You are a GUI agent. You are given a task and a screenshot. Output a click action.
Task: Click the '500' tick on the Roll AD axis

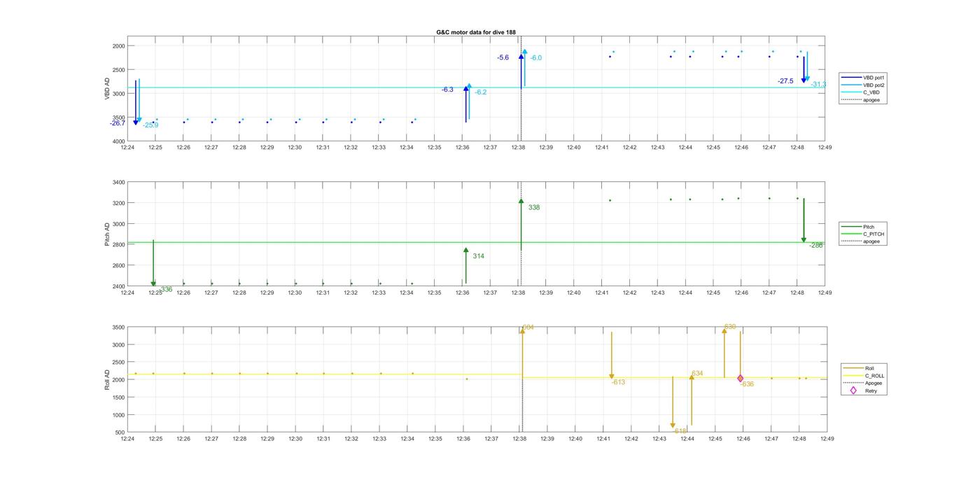[121, 433]
